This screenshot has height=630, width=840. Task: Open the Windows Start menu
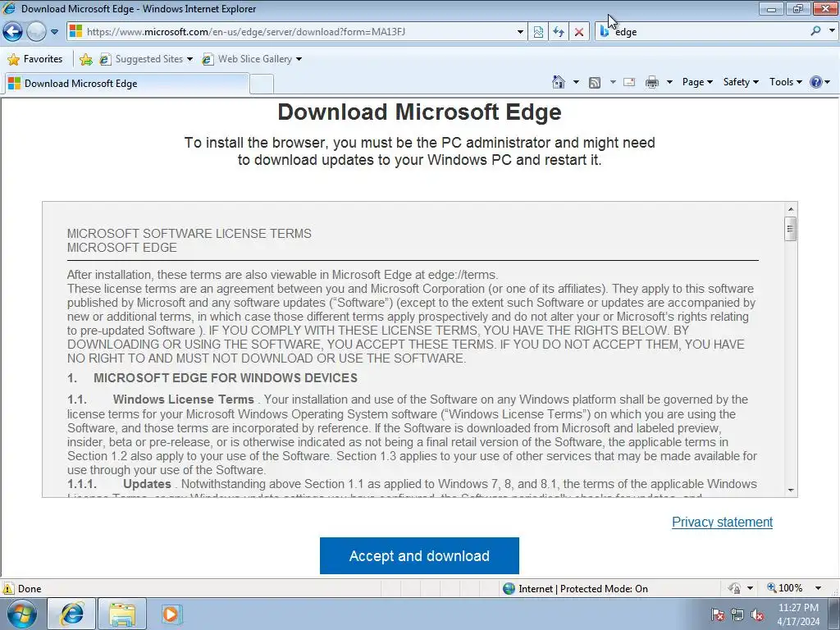tap(21, 614)
